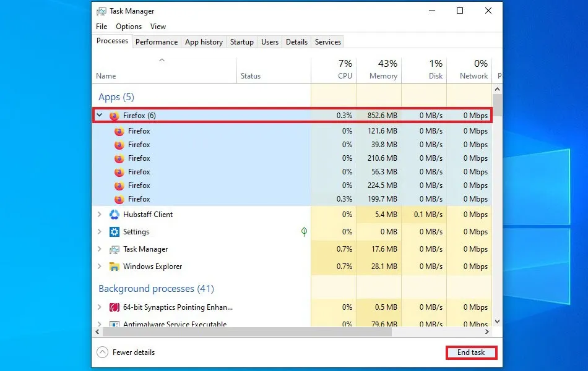This screenshot has width=588, height=371.
Task: Click the green suspended-status leaf beside Settings
Action: pyautogui.click(x=303, y=232)
